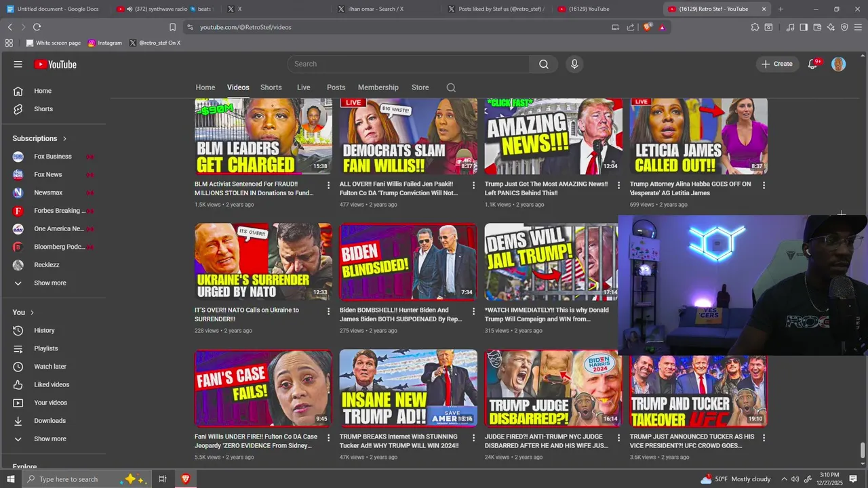Start voice search with the microphone
This screenshot has height=488, width=868.
(574, 64)
